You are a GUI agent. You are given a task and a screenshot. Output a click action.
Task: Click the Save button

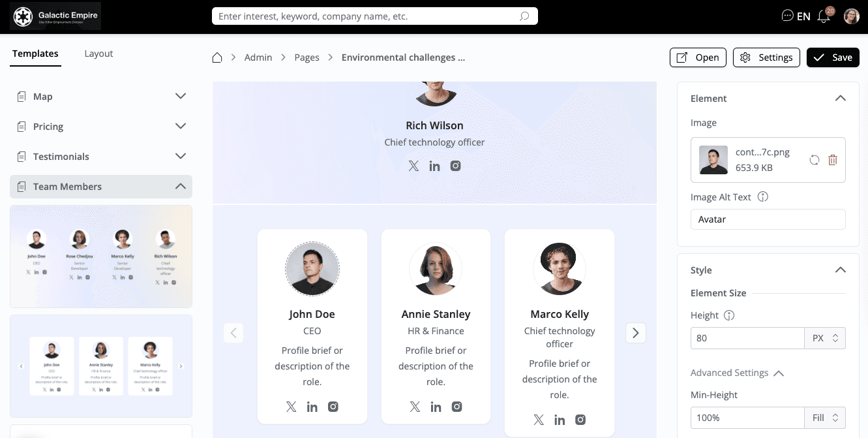point(833,57)
